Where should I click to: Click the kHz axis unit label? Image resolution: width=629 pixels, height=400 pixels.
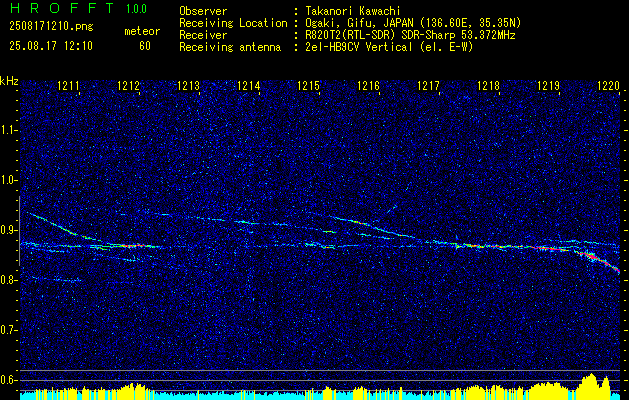coord(9,81)
